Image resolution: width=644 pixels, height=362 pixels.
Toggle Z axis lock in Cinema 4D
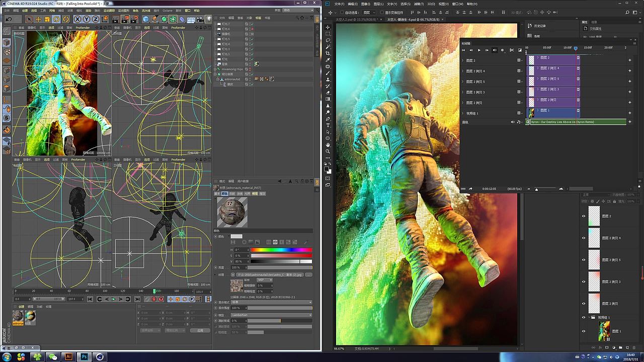pos(96,19)
